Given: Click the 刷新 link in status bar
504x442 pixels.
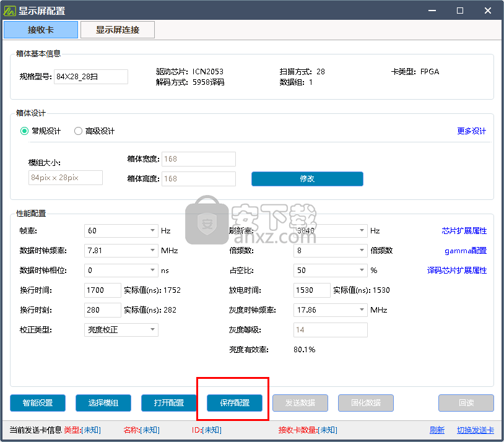Looking at the screenshot, I should click(437, 430).
